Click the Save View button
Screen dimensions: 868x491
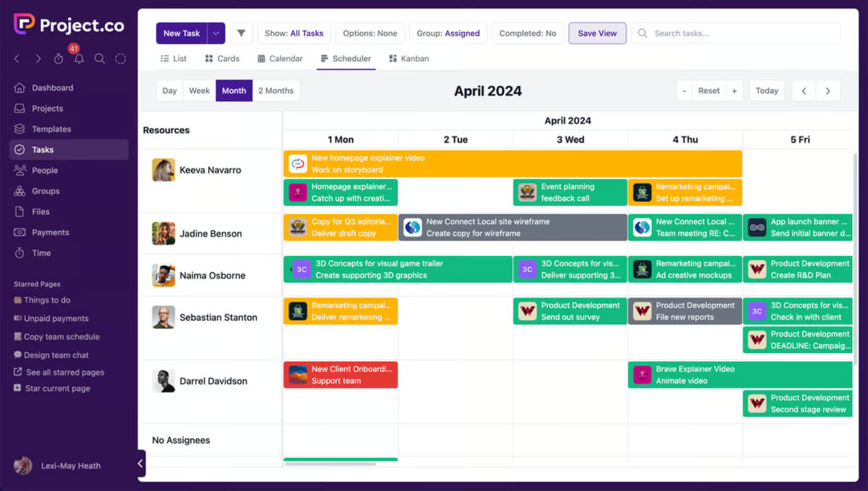coord(597,33)
